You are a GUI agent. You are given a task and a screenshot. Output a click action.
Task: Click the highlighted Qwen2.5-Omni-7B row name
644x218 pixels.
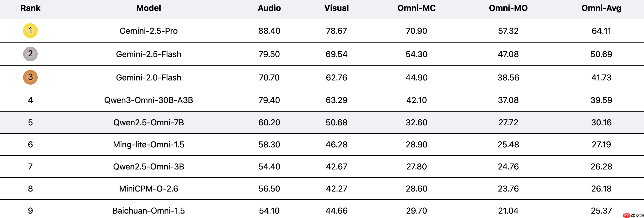(x=149, y=122)
